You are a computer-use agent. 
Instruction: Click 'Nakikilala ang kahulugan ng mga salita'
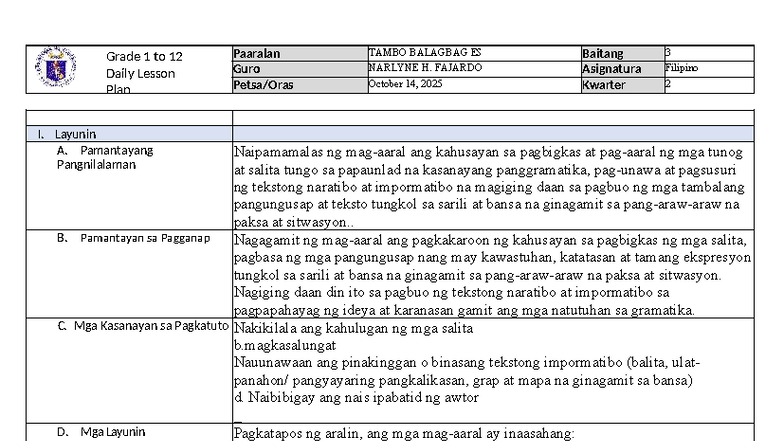pyautogui.click(x=354, y=328)
